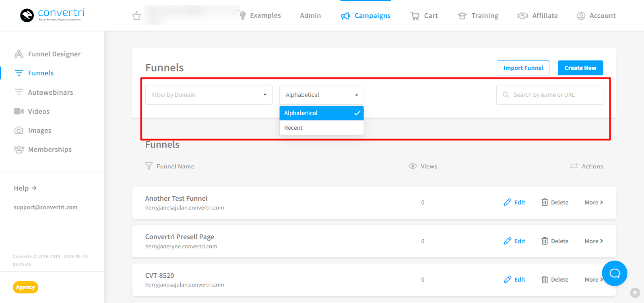Click trash icon for CVT-8520
This screenshot has width=644, height=303.
[x=545, y=279]
